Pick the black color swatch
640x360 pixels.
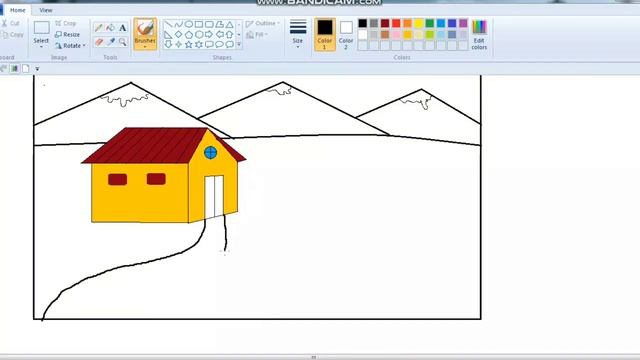pyautogui.click(x=362, y=23)
